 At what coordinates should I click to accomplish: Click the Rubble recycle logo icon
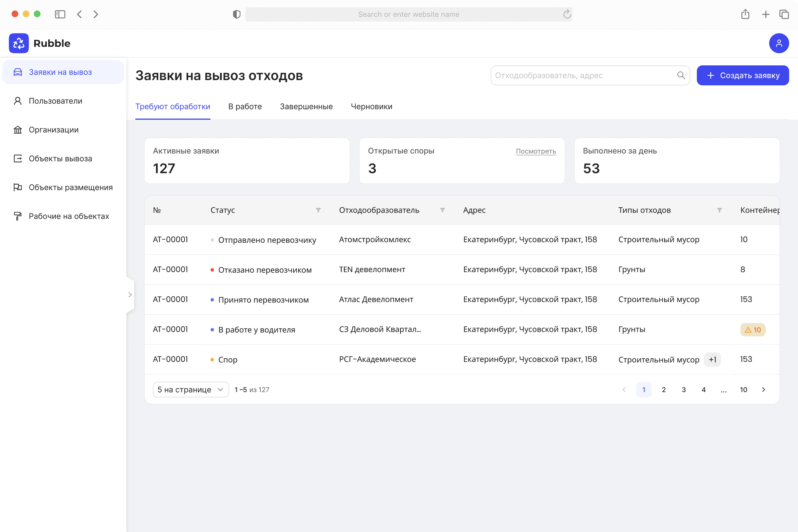point(19,43)
